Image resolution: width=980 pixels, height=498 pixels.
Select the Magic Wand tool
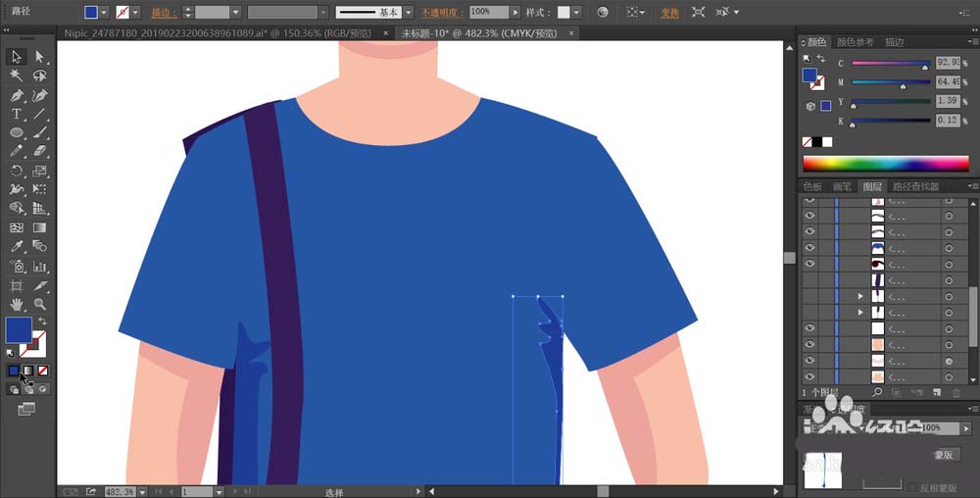point(17,75)
